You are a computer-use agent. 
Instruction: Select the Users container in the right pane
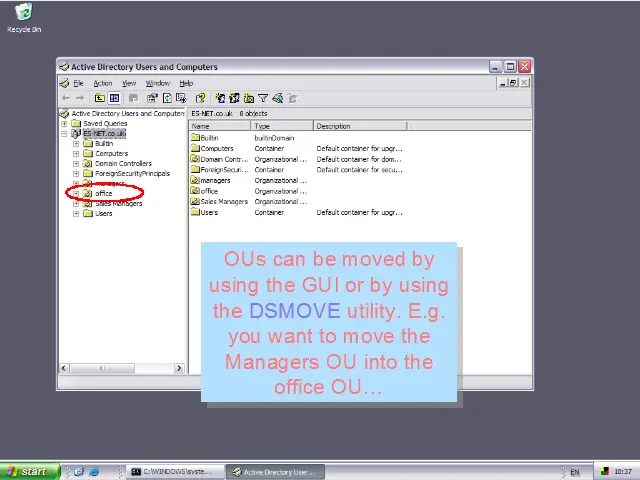click(x=208, y=212)
